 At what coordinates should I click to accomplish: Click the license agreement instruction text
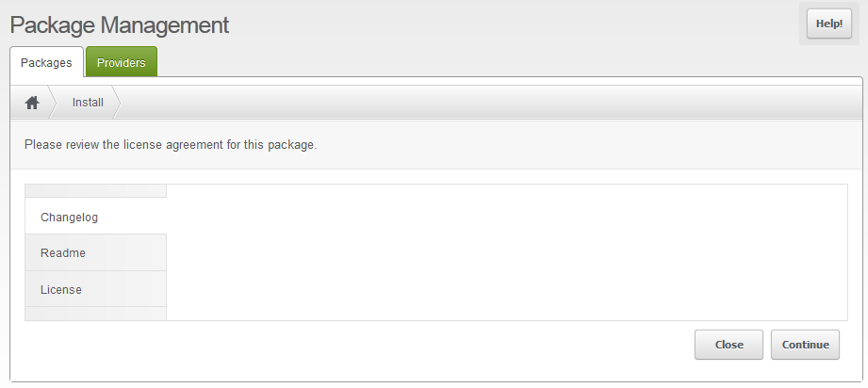[x=171, y=146]
